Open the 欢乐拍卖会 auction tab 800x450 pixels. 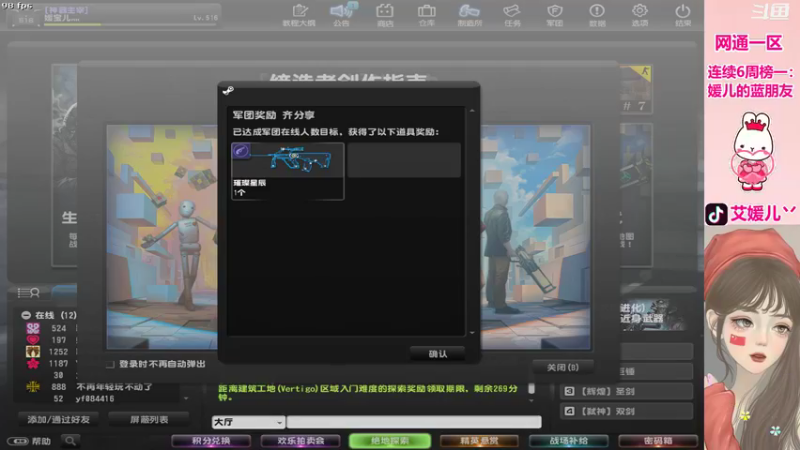(x=301, y=441)
